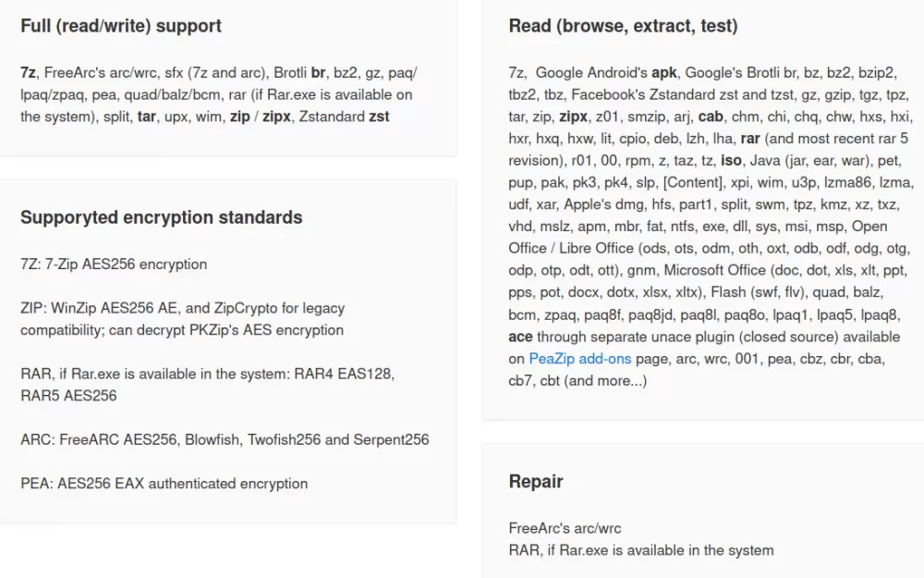The width and height of the screenshot is (924, 578).
Task: Click the ARC FreeARC AES256 Blowfish line
Action: (225, 439)
